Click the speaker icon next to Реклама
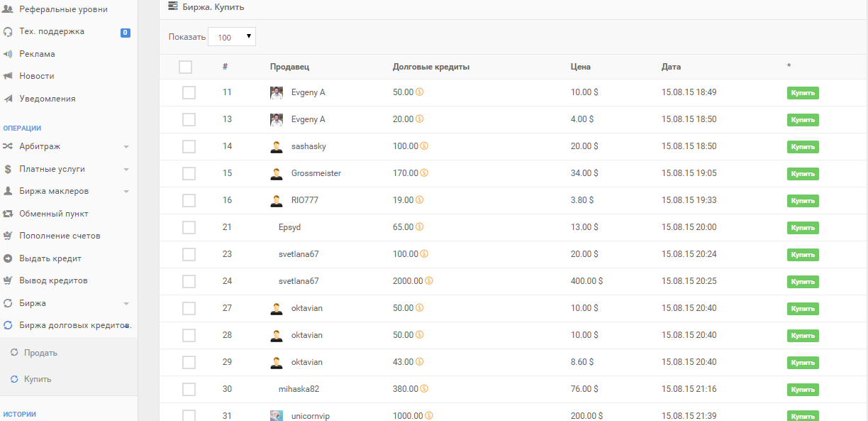This screenshot has width=868, height=421. tap(9, 54)
